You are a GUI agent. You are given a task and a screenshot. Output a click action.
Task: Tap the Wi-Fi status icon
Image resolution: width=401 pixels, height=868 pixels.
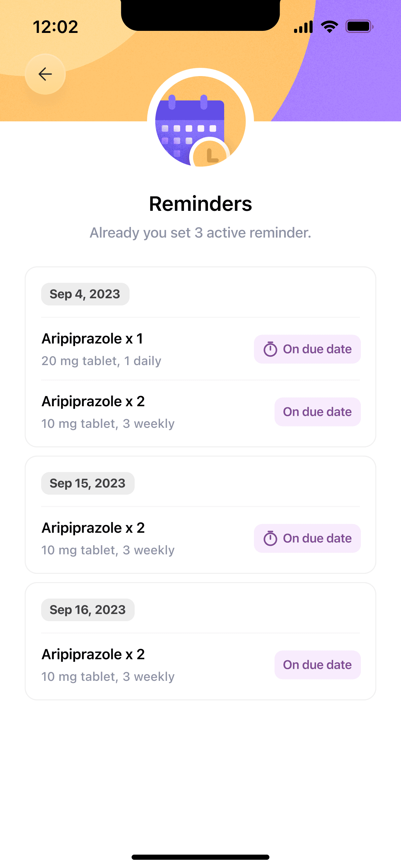(329, 27)
